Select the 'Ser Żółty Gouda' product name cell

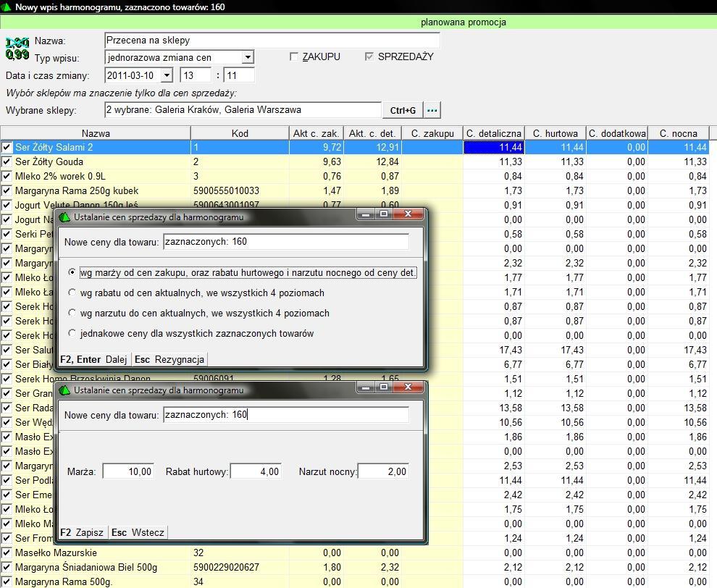coord(49,162)
